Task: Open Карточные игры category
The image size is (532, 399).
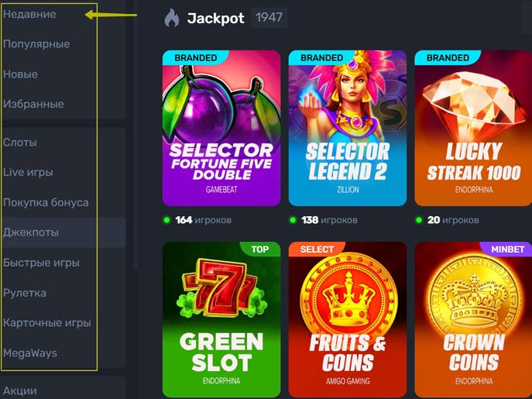Action: (46, 322)
